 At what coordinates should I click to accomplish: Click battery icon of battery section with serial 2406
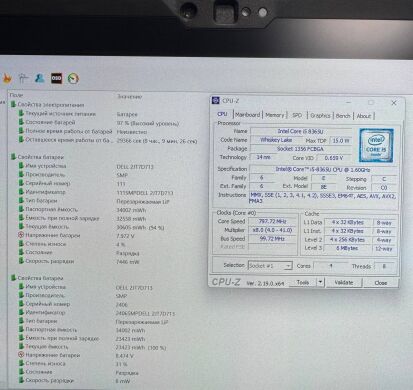tap(14, 278)
